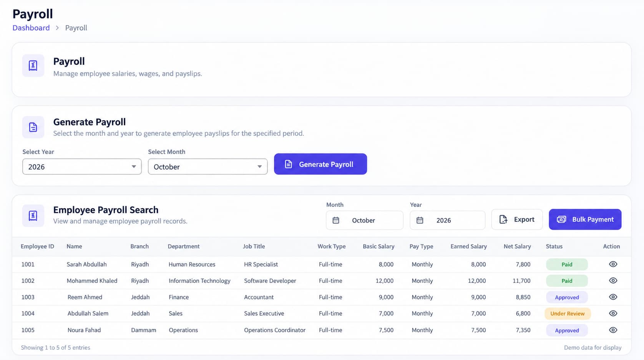This screenshot has height=360, width=644.
Task: Open the Select Year dropdown showing 2026
Action: tap(82, 167)
